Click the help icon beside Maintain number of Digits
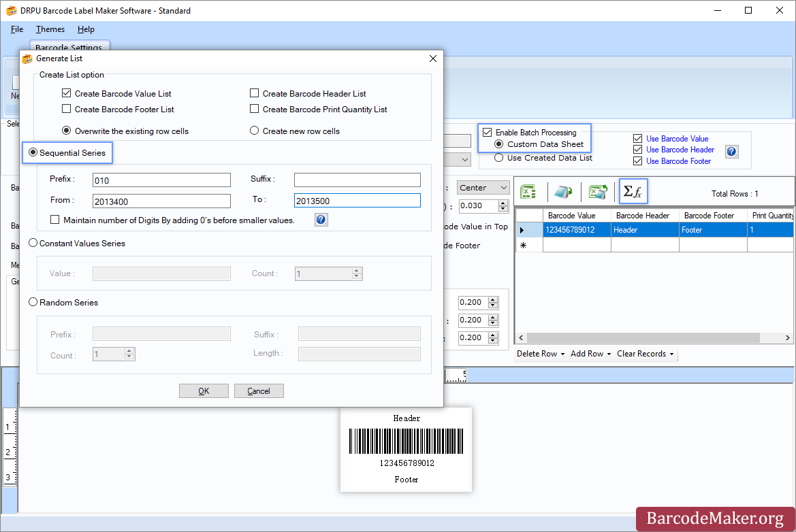Viewport: 796px width, 532px height. [x=321, y=220]
